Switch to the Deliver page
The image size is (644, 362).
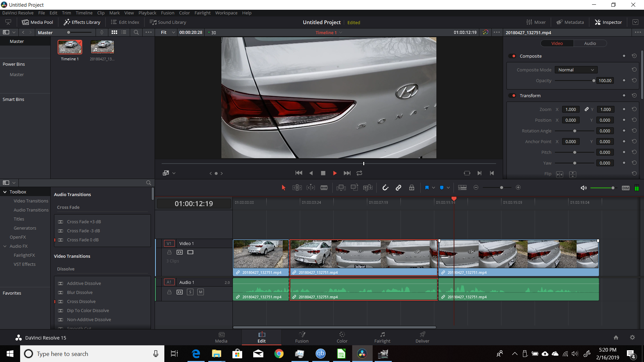click(422, 337)
